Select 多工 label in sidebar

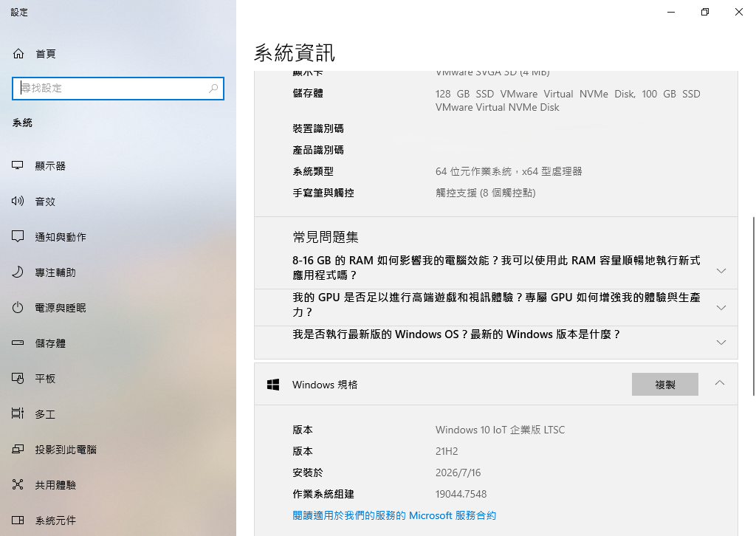click(45, 414)
